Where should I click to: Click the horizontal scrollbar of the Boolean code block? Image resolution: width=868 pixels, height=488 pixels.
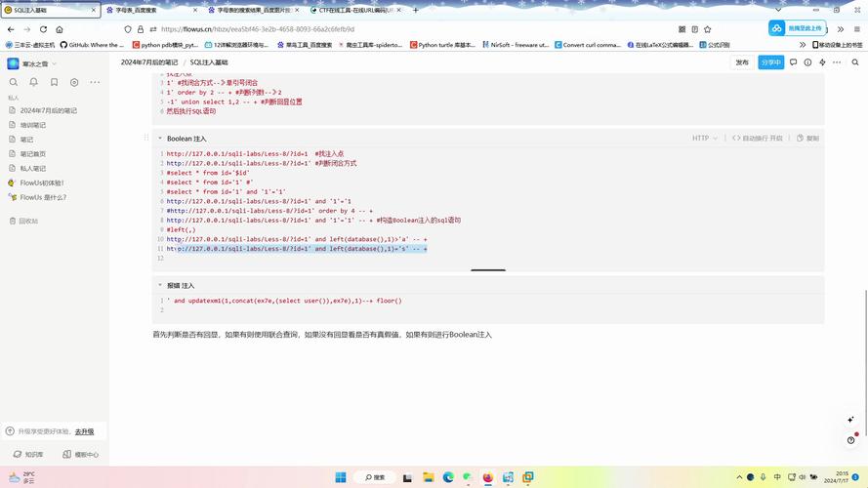coord(487,270)
